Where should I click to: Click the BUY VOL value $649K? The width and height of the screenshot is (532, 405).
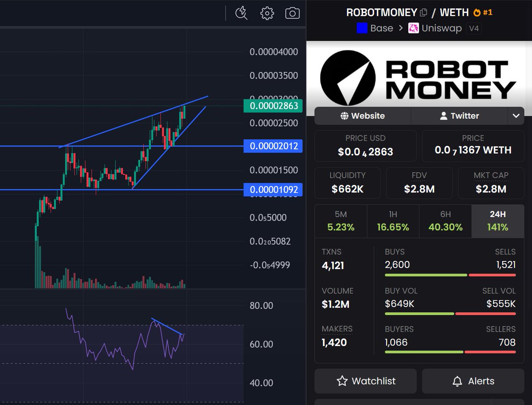click(399, 304)
